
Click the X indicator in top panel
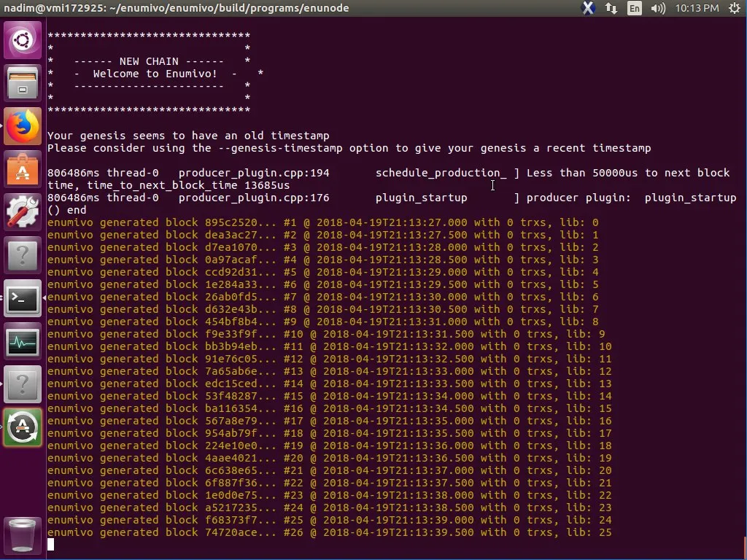[589, 8]
